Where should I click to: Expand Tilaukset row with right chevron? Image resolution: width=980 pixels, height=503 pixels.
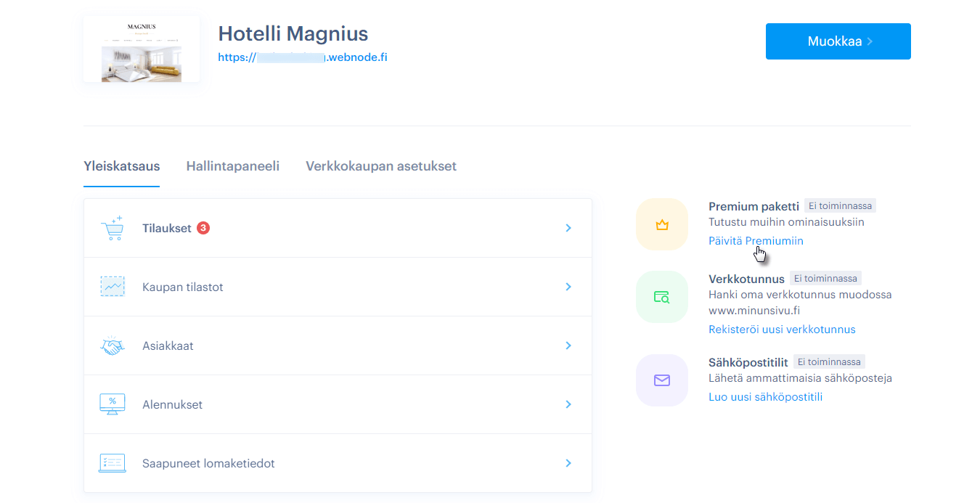point(568,228)
